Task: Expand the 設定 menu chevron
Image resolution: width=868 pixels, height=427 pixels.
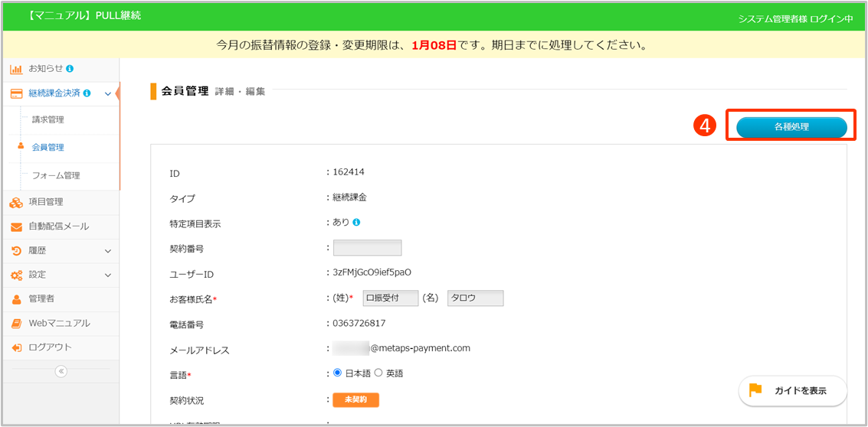Action: pos(108,275)
